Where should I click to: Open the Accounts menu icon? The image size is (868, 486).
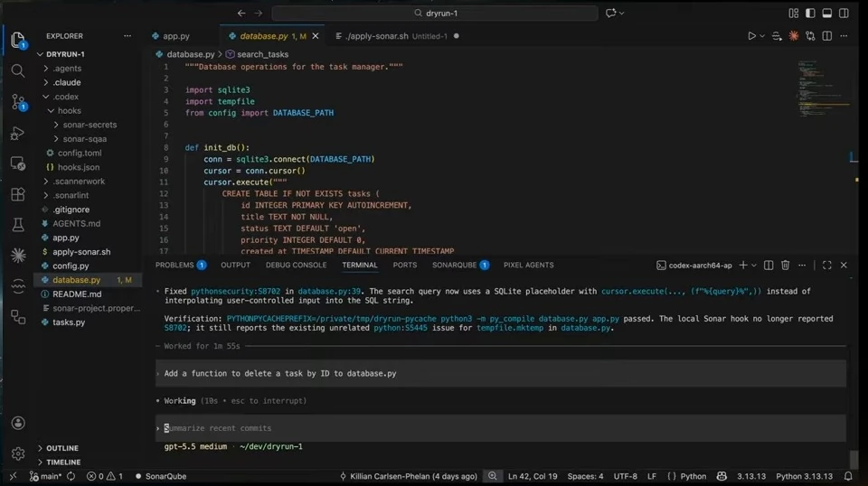(x=18, y=423)
